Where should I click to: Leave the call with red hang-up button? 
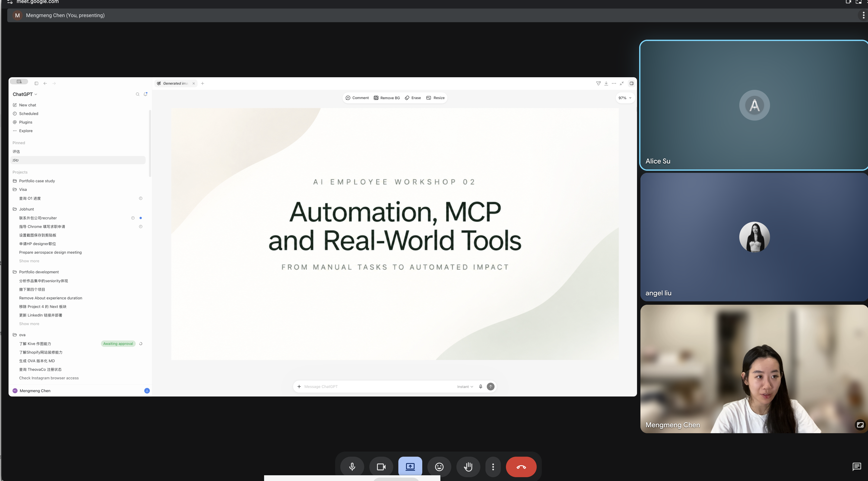coord(521,466)
